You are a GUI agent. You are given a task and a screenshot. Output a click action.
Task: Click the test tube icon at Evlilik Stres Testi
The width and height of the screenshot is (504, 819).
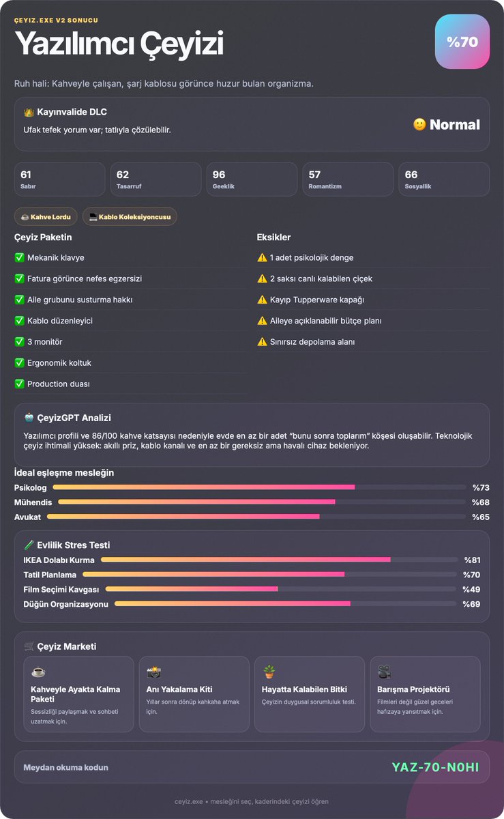click(x=29, y=545)
